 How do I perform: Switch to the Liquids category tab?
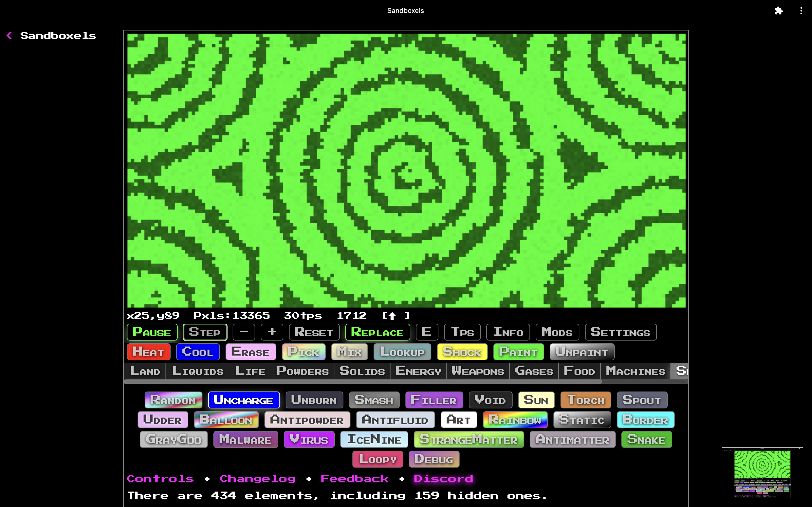point(198,371)
